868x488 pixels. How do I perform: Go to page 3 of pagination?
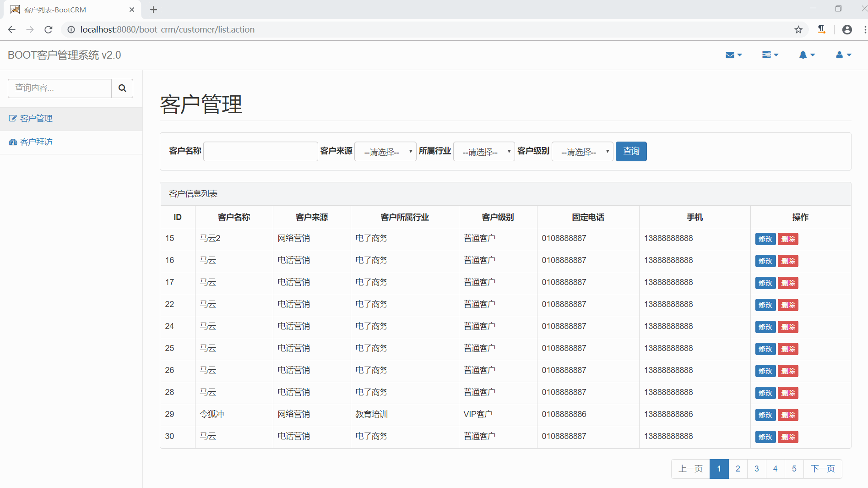pos(756,469)
